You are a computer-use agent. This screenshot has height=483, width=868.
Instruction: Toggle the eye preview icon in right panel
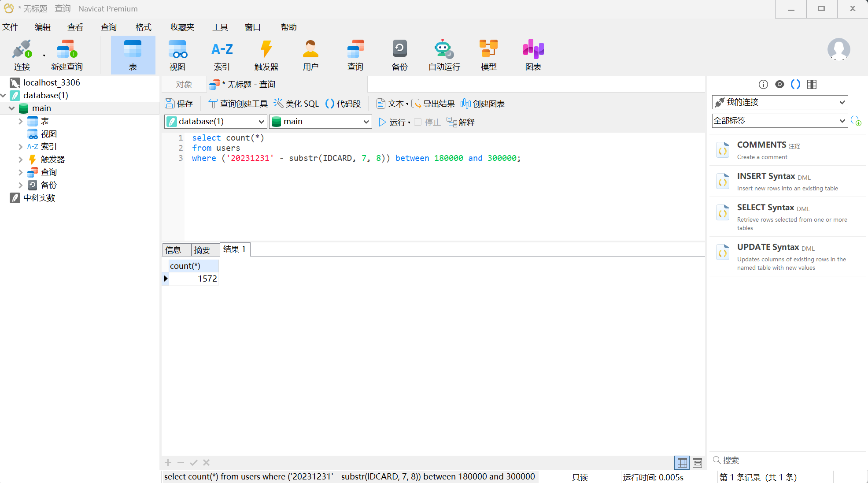(779, 84)
